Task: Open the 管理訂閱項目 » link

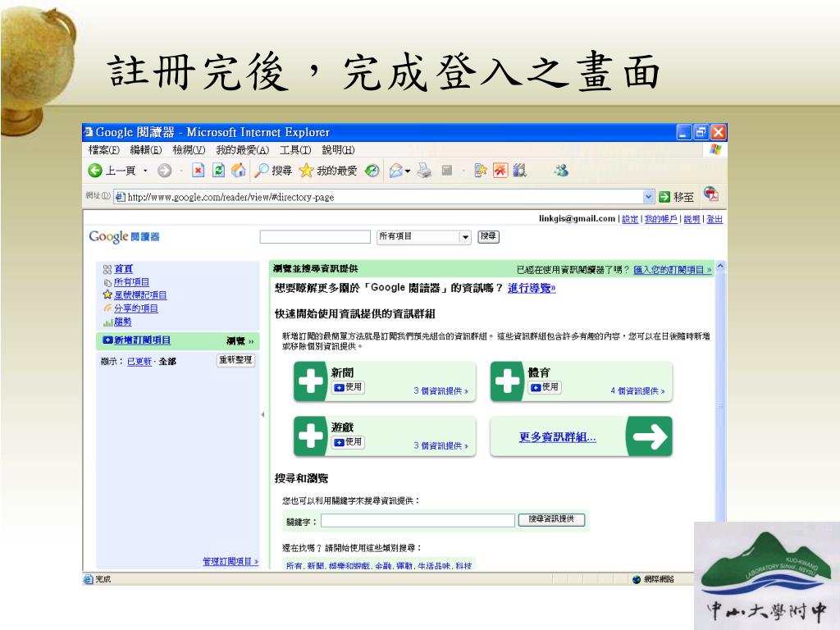Action: coord(231,561)
